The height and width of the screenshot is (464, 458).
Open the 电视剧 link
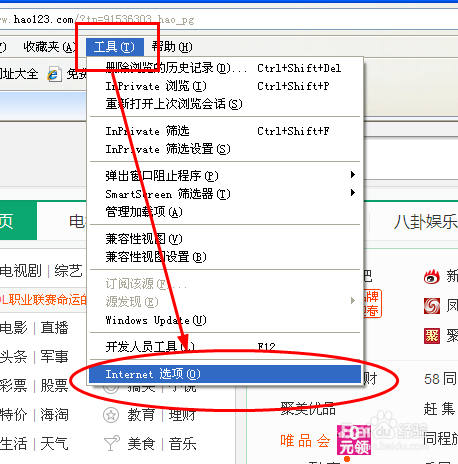click(21, 270)
